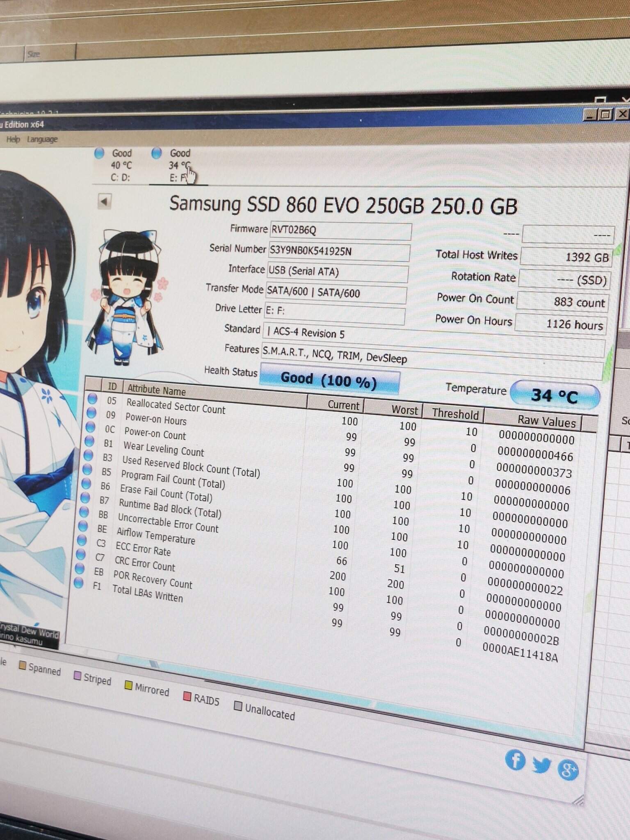Screen dimensions: 630x840
Task: Click the previous disk arrow button
Action: [105, 201]
